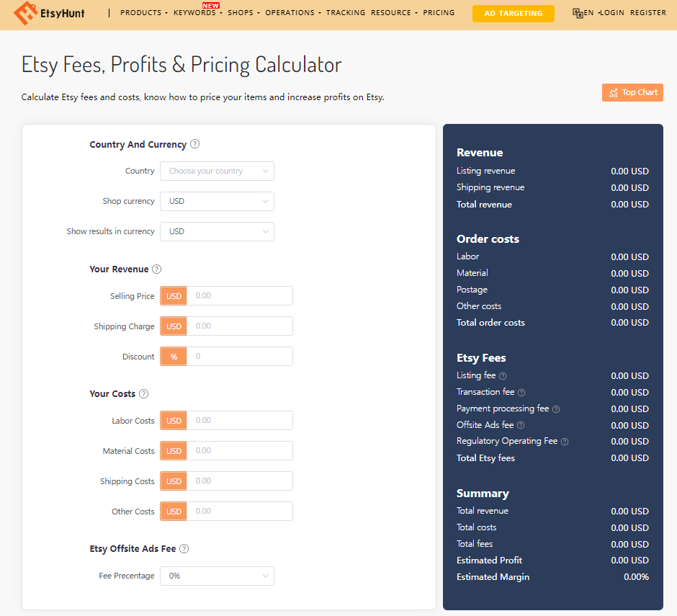Click the EtsyHunt logo icon

click(27, 13)
